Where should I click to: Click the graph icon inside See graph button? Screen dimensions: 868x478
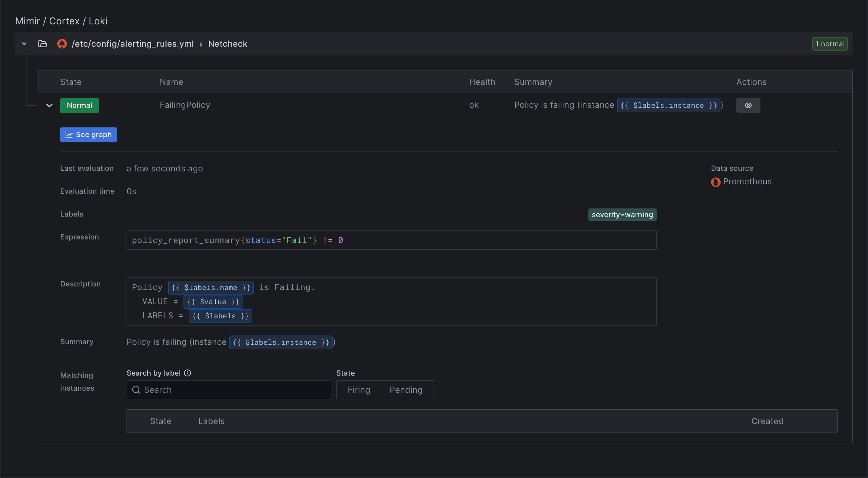click(x=69, y=134)
